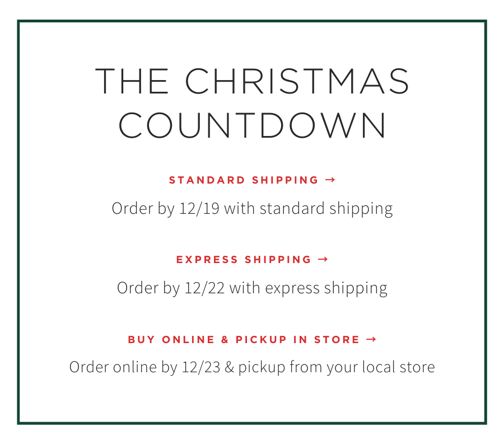Select the 'Order online by 12/23' pickup text
The image size is (504, 445).
(x=252, y=368)
